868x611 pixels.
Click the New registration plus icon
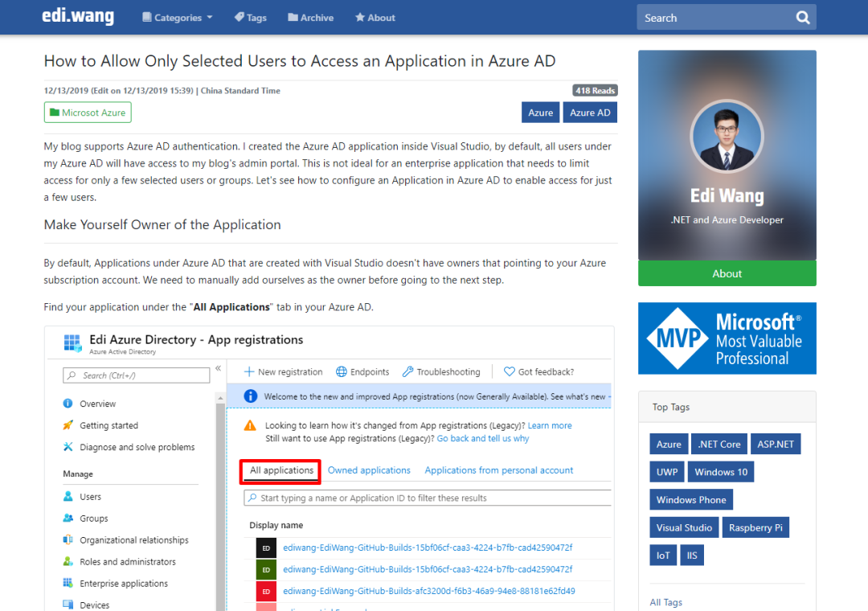(x=249, y=371)
